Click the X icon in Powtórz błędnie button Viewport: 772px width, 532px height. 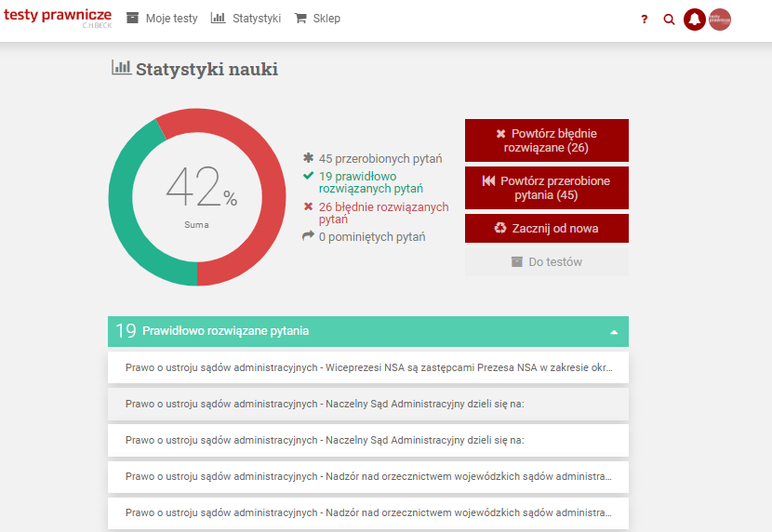click(x=500, y=133)
